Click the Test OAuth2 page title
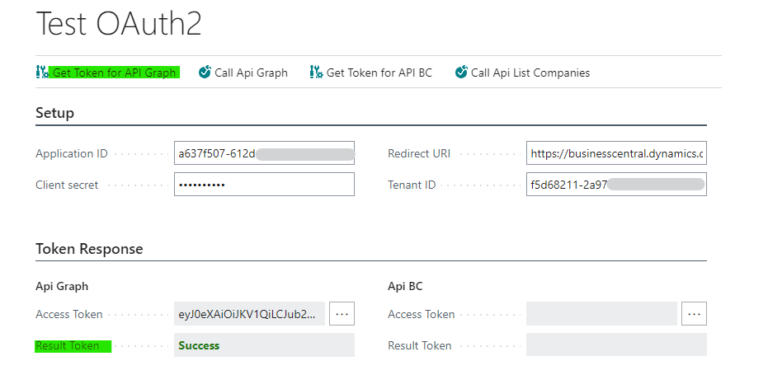 coord(119,23)
